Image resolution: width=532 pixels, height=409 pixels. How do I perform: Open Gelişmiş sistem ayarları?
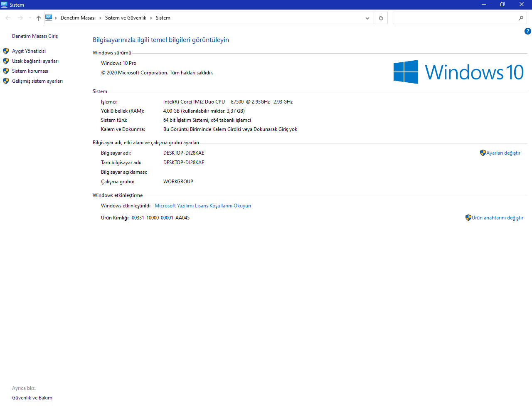37,81
